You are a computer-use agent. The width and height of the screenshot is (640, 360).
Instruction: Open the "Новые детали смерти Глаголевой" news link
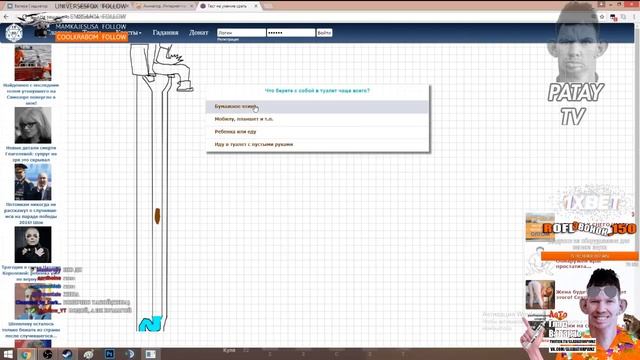pyautogui.click(x=31, y=154)
